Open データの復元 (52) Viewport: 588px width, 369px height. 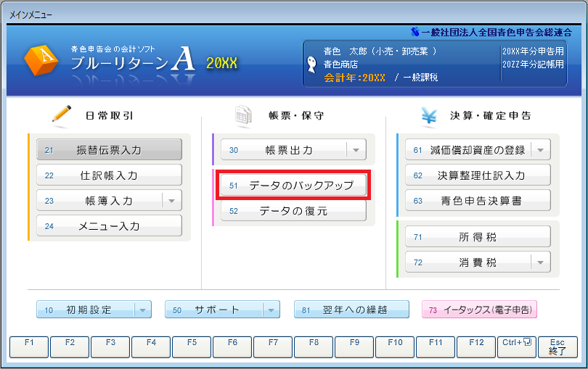[x=293, y=210]
